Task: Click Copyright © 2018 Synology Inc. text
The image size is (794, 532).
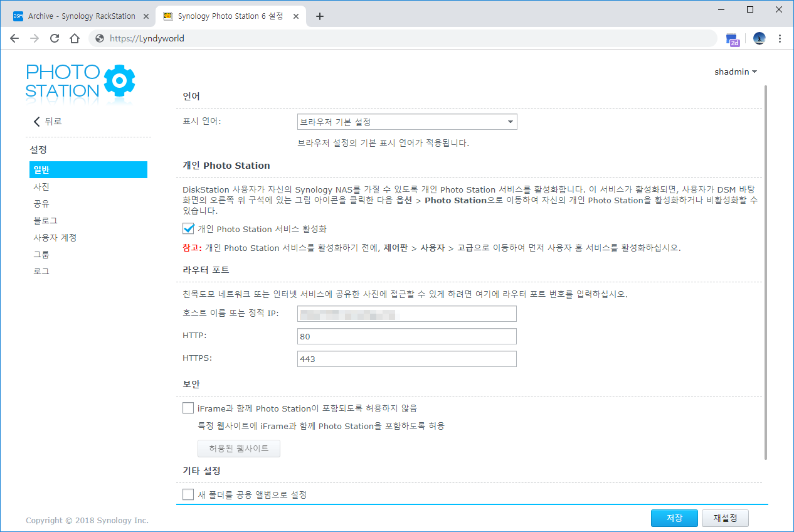Action: click(87, 520)
